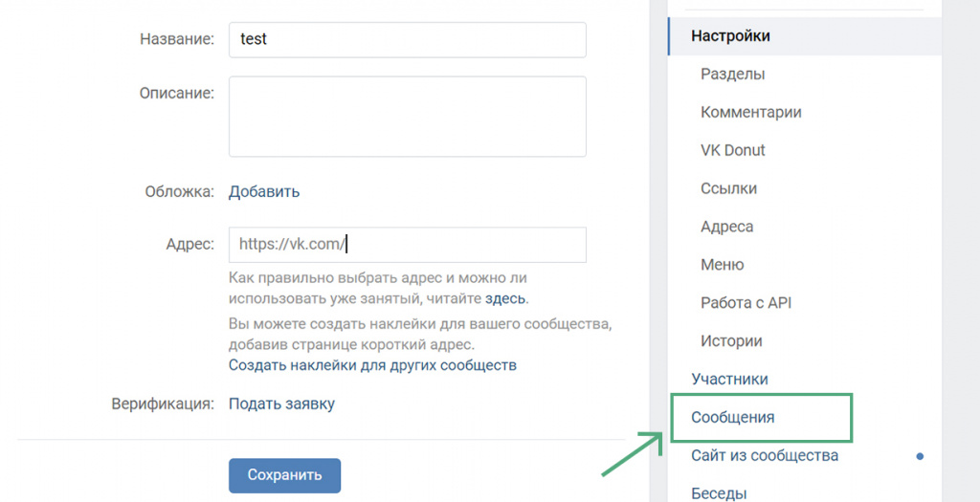
Task: Go to Адреса section
Action: pyautogui.click(x=727, y=227)
